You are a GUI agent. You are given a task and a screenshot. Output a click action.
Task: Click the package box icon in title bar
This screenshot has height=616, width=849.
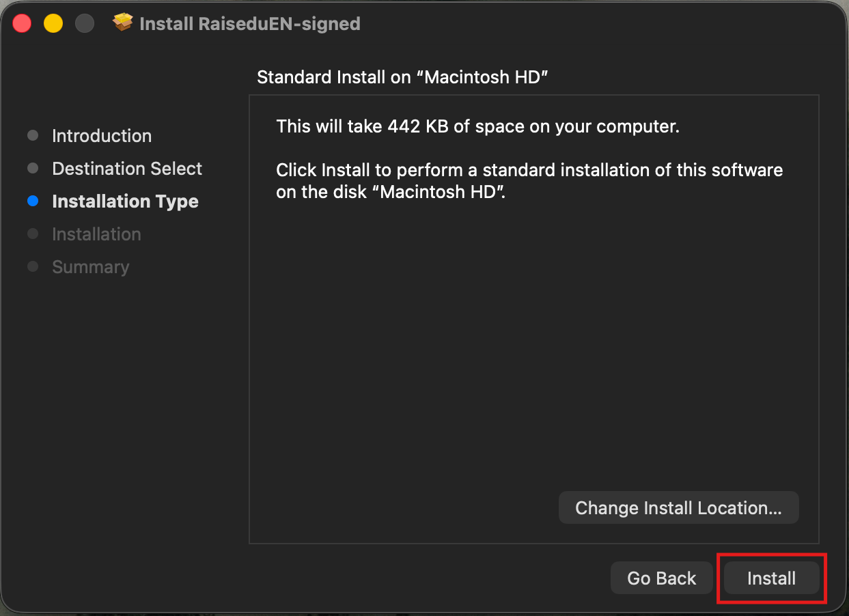click(123, 23)
